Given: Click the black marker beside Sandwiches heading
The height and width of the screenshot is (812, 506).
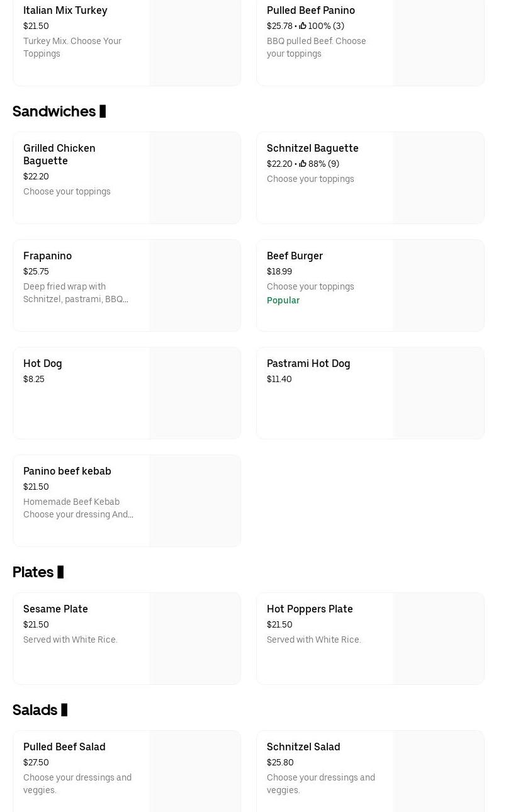Looking at the screenshot, I should pos(103,111).
